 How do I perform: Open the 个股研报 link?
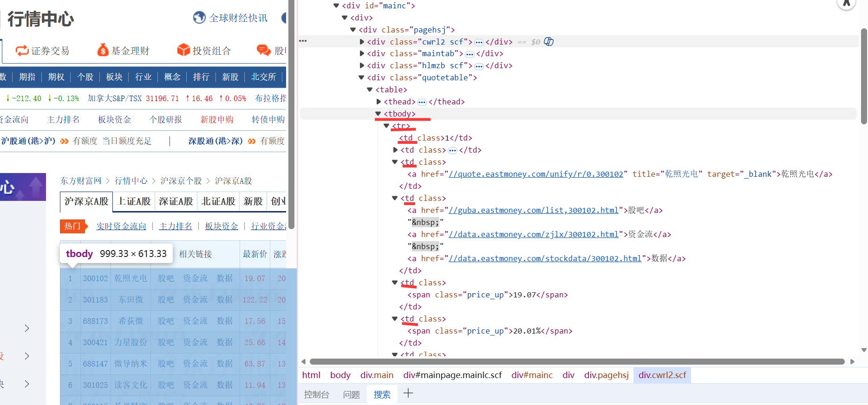pyautogui.click(x=166, y=120)
